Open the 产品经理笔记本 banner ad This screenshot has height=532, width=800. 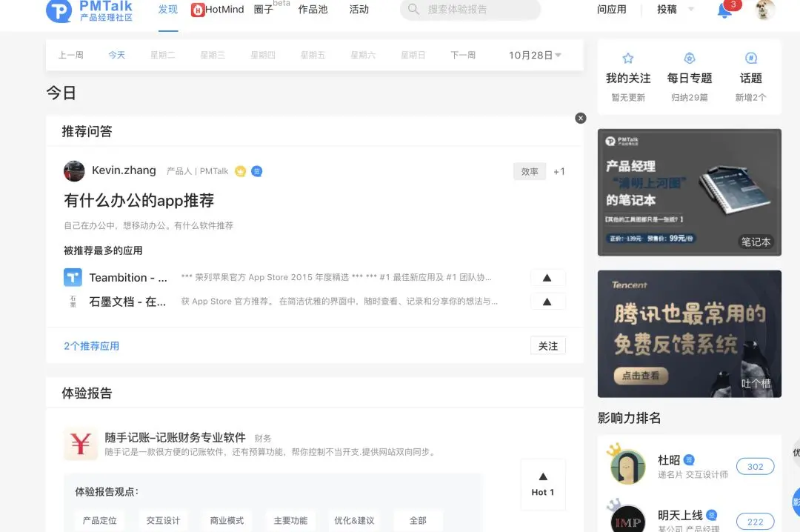click(690, 193)
